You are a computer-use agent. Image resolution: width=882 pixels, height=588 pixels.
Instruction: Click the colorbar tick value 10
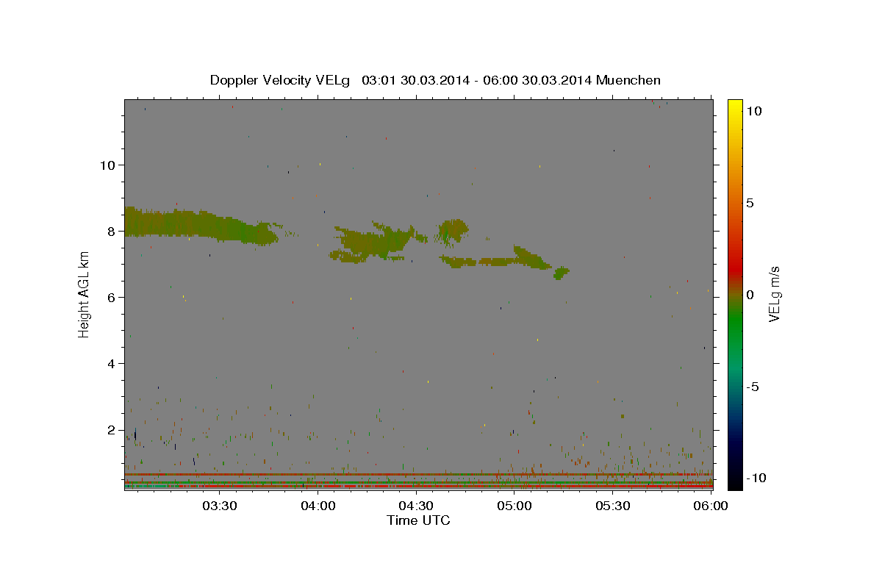pos(754,110)
